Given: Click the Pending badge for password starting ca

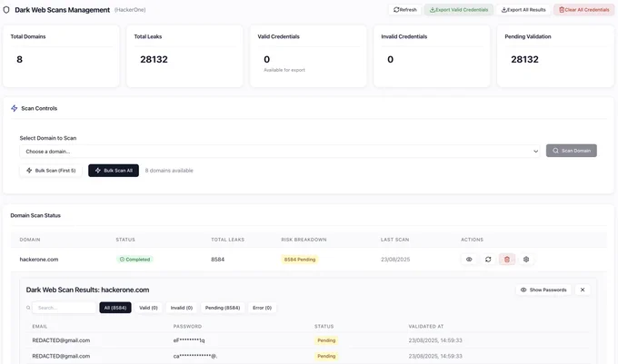Looking at the screenshot, I should pyautogui.click(x=326, y=356).
